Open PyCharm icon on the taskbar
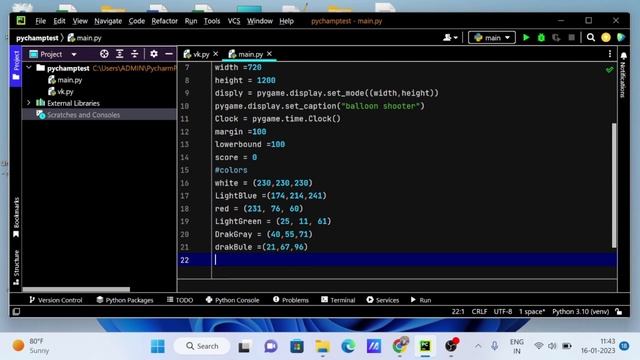This screenshot has height=360, width=640. 425,346
